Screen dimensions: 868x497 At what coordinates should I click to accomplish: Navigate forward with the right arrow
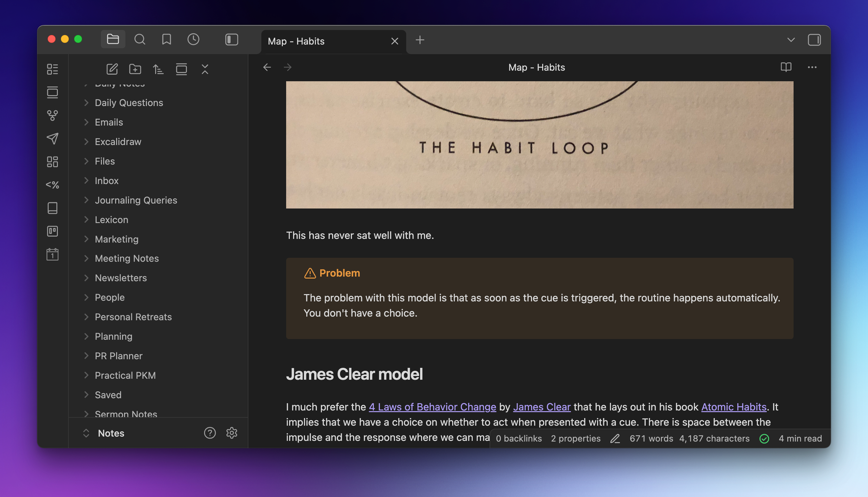(288, 67)
